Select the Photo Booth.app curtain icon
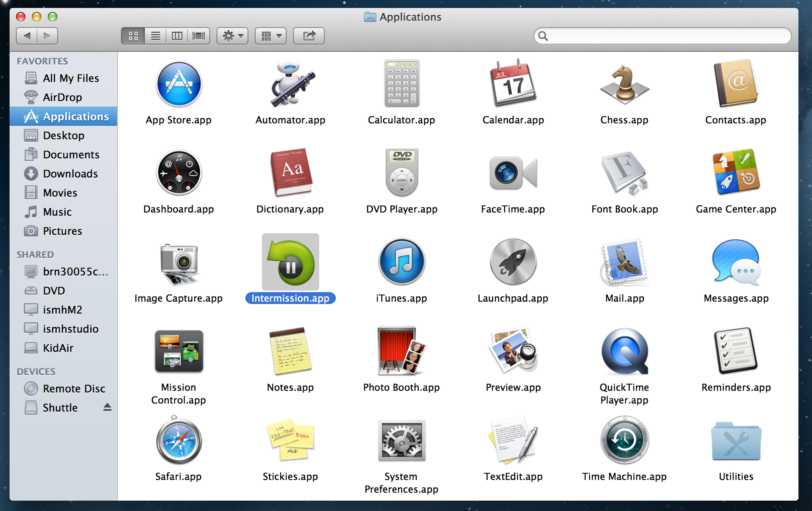The height and width of the screenshot is (511, 812). [402, 350]
